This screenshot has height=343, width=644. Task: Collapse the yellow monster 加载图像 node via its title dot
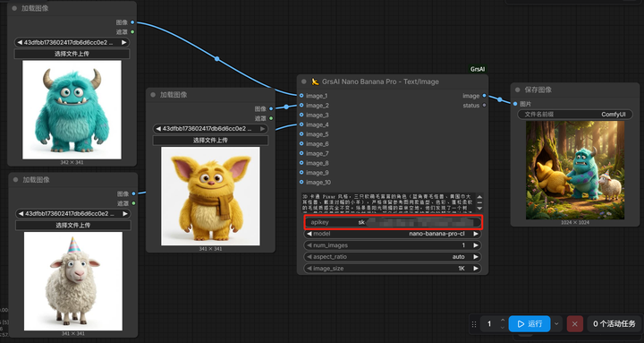point(153,95)
